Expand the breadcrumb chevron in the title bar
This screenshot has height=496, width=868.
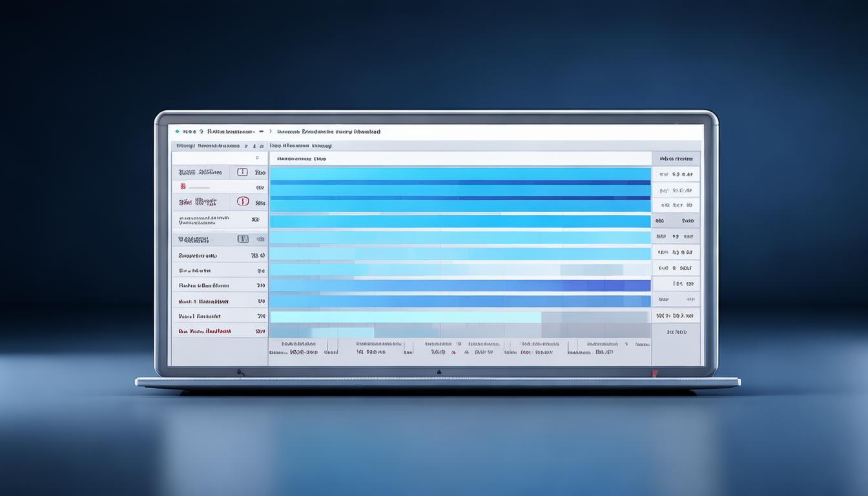(x=271, y=131)
